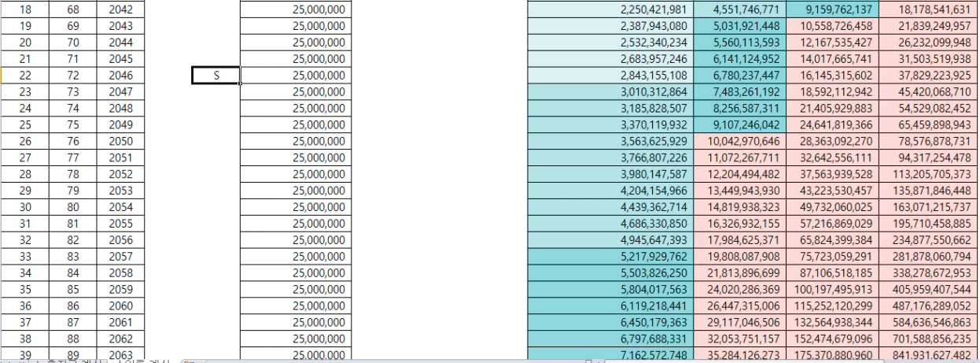
Task: Click the cell showing 18,178,541,631
Action: point(929,9)
